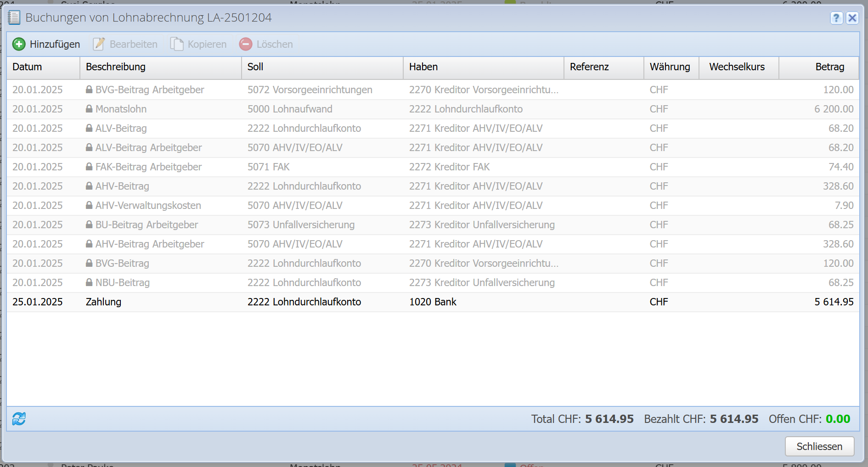
Task: Click the lock icon beside NBU-Beitrag
Action: (89, 282)
